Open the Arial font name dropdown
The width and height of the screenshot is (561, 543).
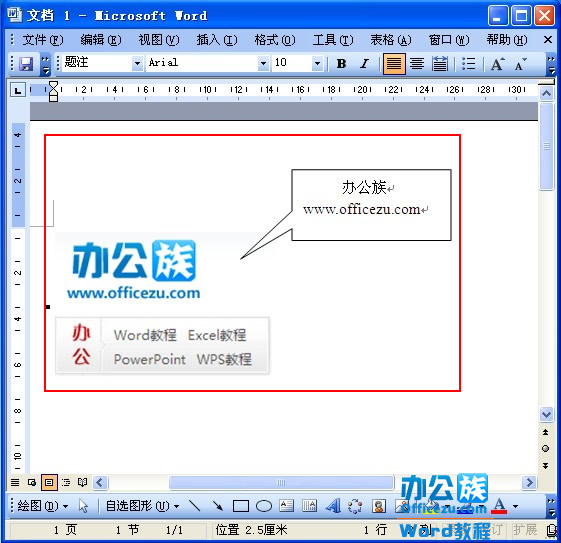tap(263, 64)
